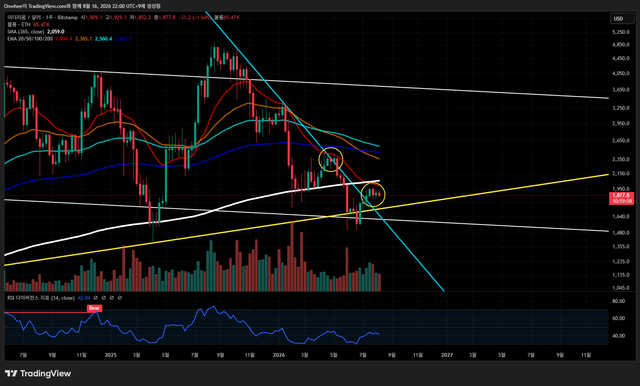Click price axis label 3,650.0

click(x=621, y=89)
